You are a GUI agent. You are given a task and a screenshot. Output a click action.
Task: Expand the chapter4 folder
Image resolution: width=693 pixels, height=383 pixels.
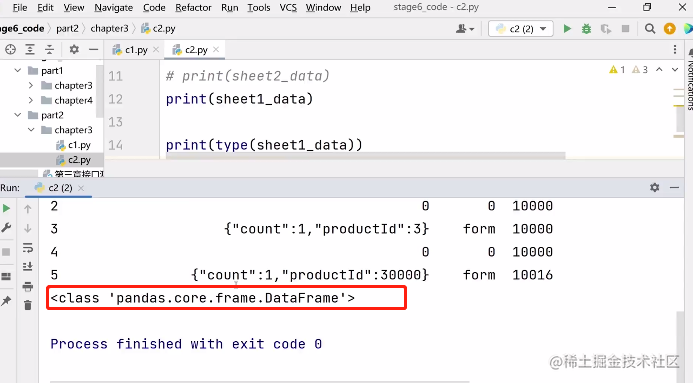coord(31,100)
